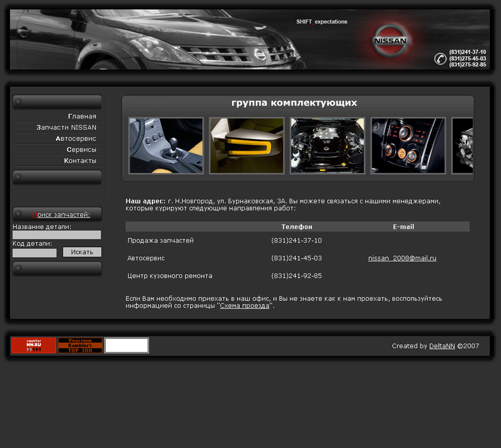Open the Контакты page
Image resolution: width=501 pixels, height=448 pixels.
coord(80,161)
